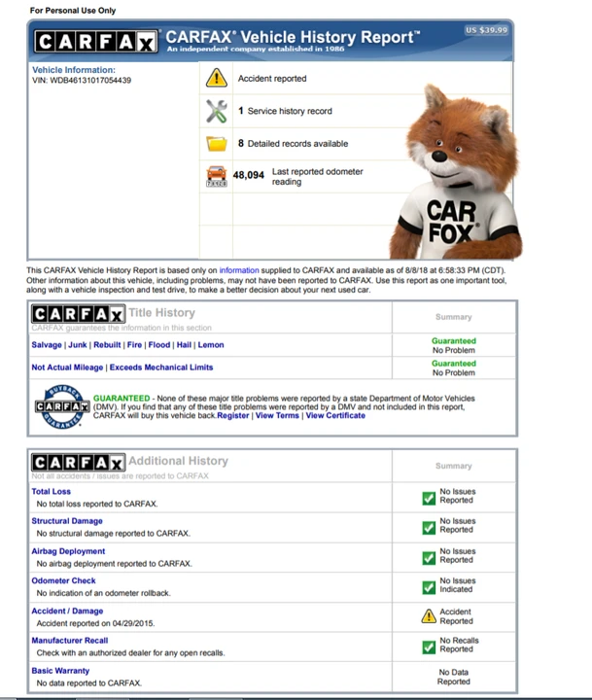Open the Total Loss heading link
Screen dimensions: 592x700
51,491
